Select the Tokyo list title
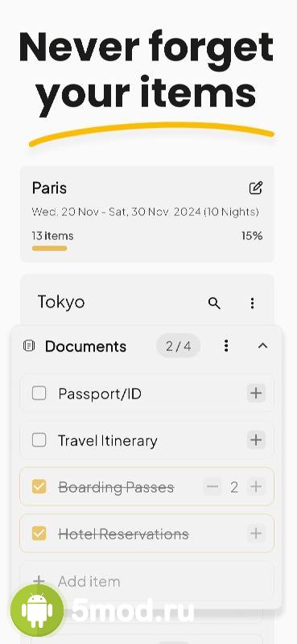The image size is (297, 644). click(61, 303)
